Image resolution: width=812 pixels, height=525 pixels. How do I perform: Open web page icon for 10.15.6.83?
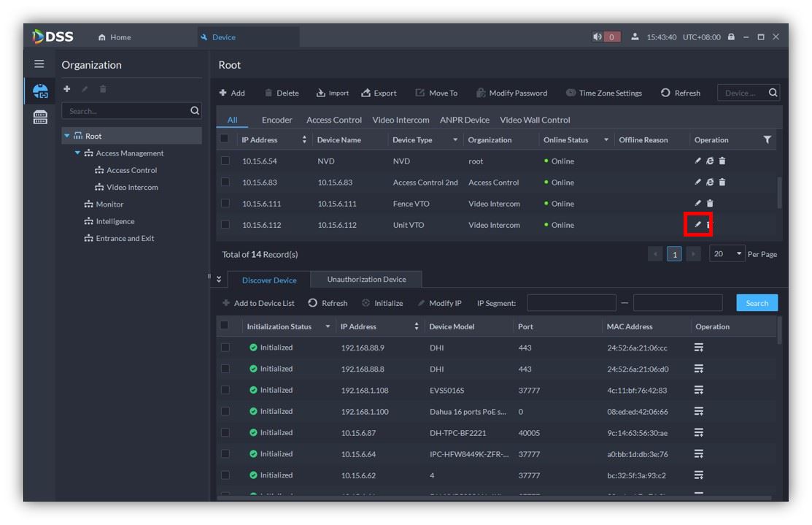click(x=710, y=183)
